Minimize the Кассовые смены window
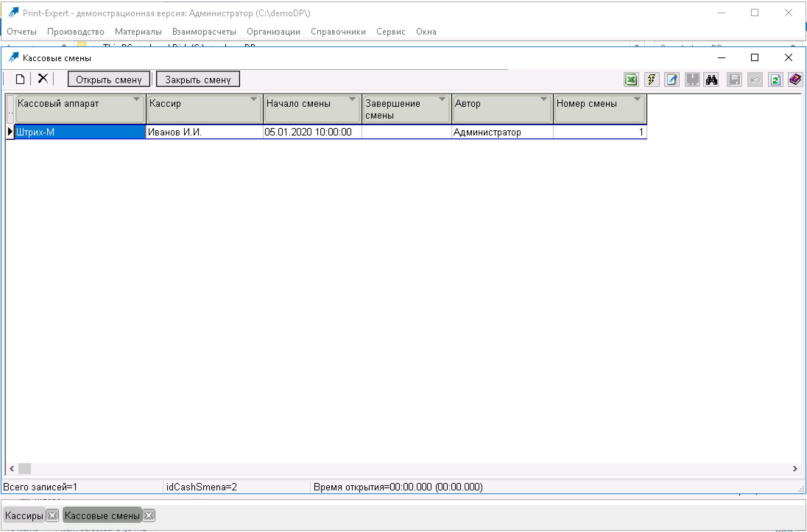Screen dimensions: 807x532 (x=722, y=57)
